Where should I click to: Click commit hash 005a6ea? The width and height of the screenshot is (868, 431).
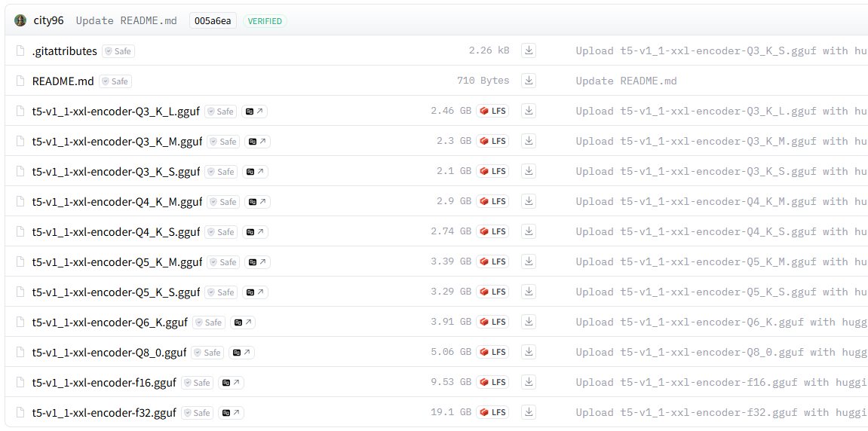click(x=213, y=21)
